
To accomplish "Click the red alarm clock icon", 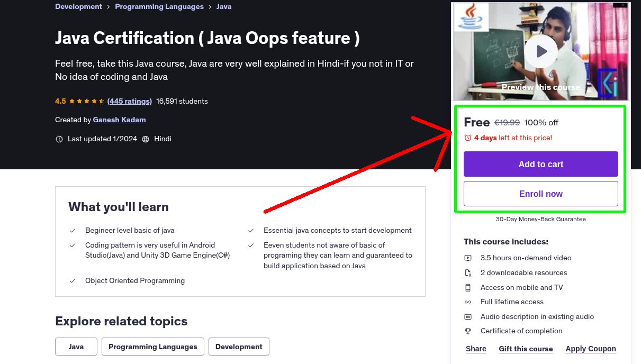I will point(467,136).
